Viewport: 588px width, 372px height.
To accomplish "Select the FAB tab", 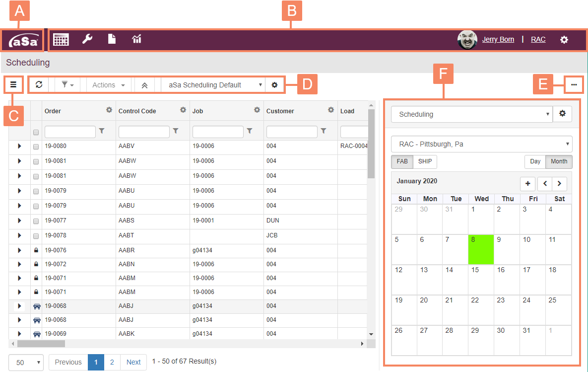I will (x=402, y=161).
